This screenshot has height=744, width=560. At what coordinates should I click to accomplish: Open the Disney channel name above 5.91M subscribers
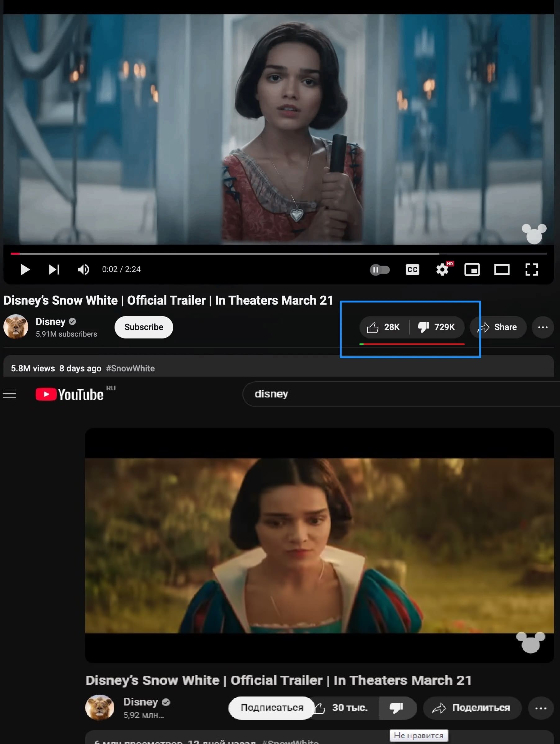[x=51, y=322]
